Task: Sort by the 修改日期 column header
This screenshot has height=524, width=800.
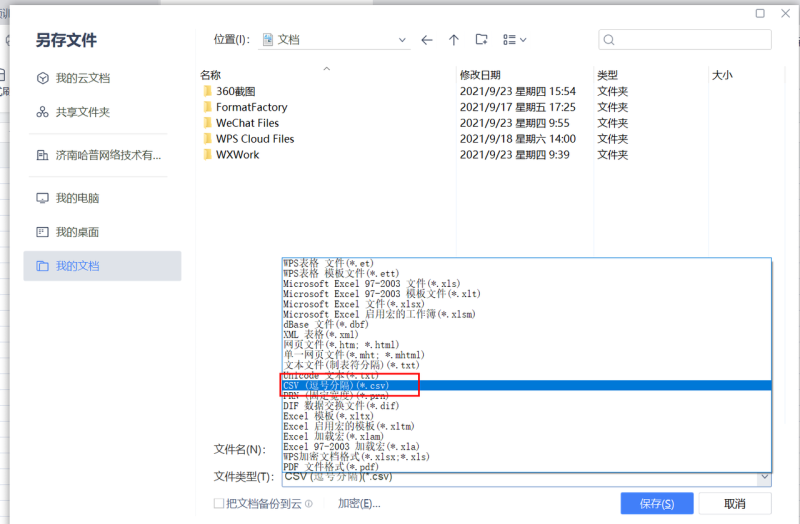Action: click(x=480, y=75)
